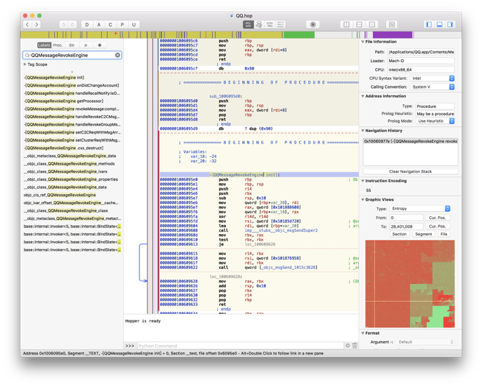Mark selection as Undefined with U button

(x=134, y=25)
